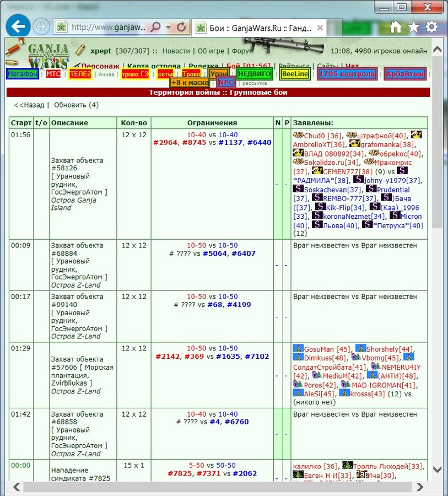
Task: Click syndicate icon next to Chud0 [36]
Action: click(298, 135)
